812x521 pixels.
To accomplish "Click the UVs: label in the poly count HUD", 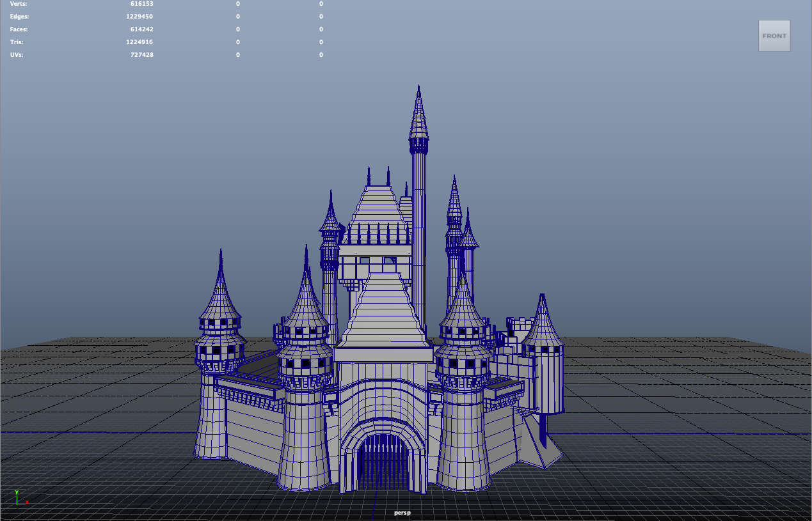I will 17,55.
